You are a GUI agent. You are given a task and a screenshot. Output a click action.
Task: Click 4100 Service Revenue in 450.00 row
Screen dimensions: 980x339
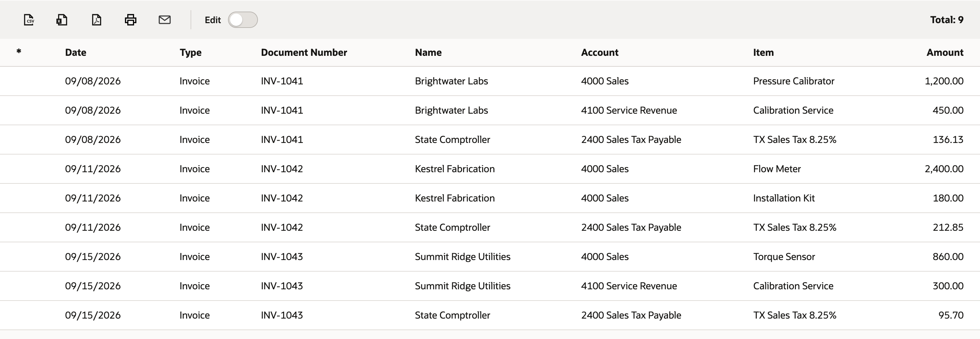click(629, 110)
